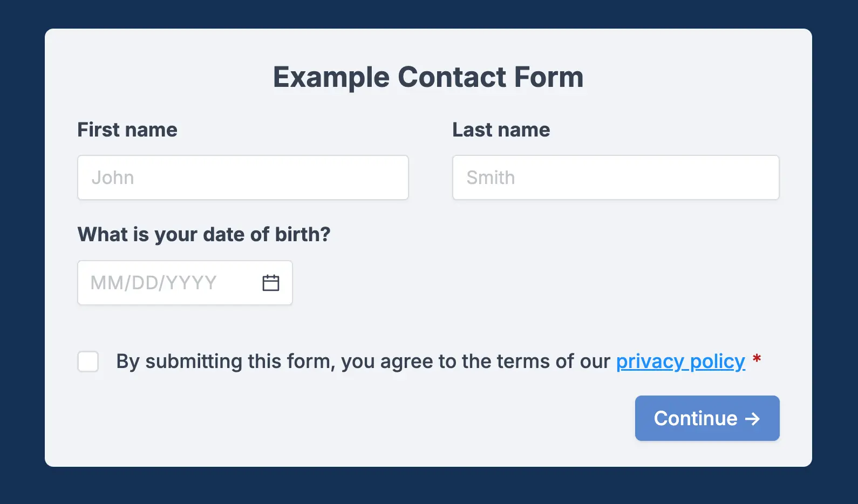Viewport: 858px width, 504px height.
Task: Select the First name label
Action: (127, 130)
